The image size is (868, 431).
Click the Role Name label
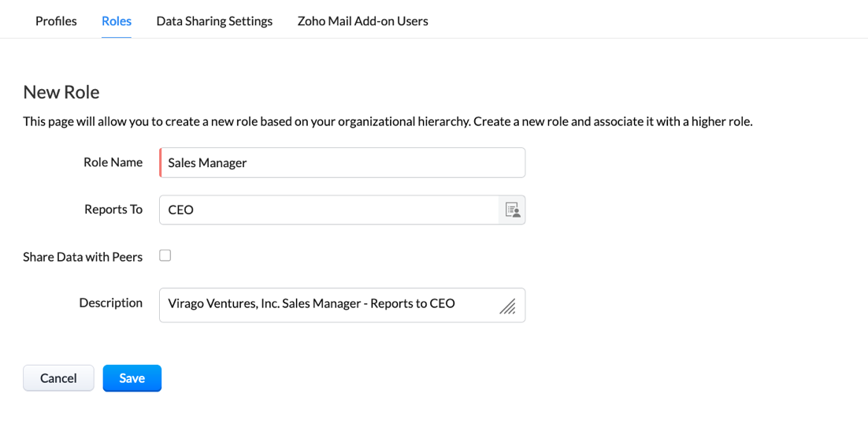[x=113, y=162]
